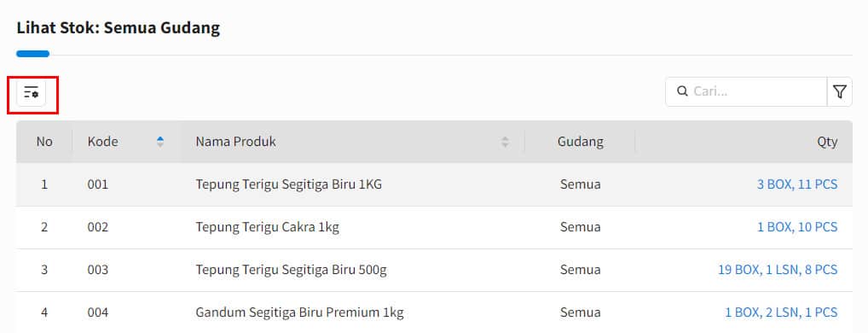Click the Gudang column header
The image size is (868, 333).
click(x=580, y=141)
